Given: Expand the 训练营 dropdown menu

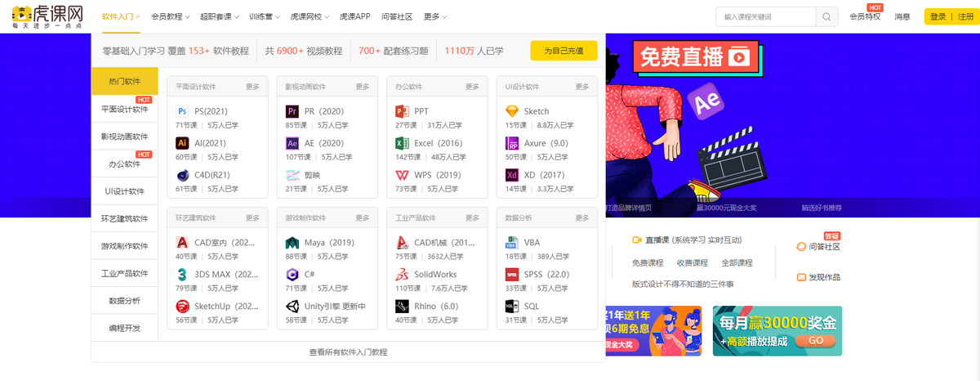Looking at the screenshot, I should (x=265, y=16).
